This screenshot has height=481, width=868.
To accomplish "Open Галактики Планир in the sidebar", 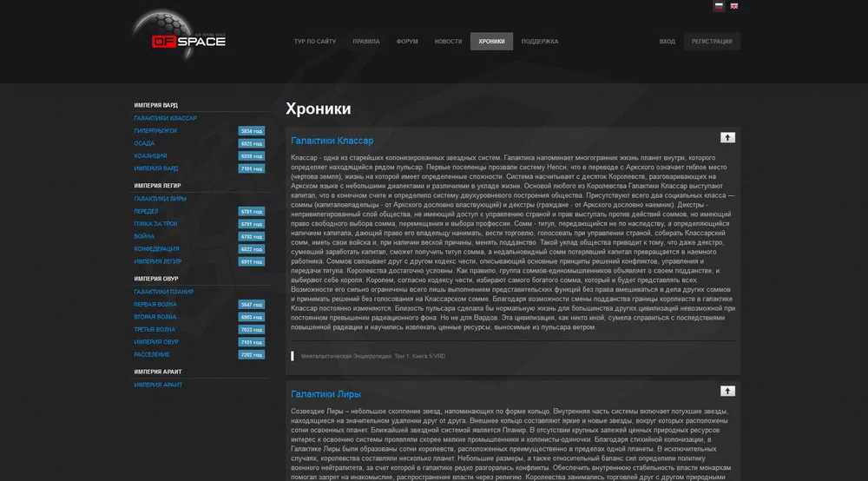I will pos(163,291).
